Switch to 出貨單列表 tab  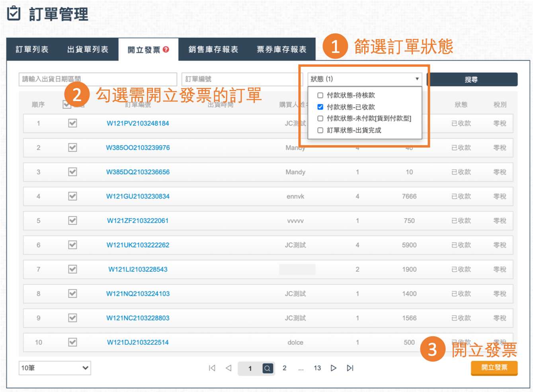88,49
